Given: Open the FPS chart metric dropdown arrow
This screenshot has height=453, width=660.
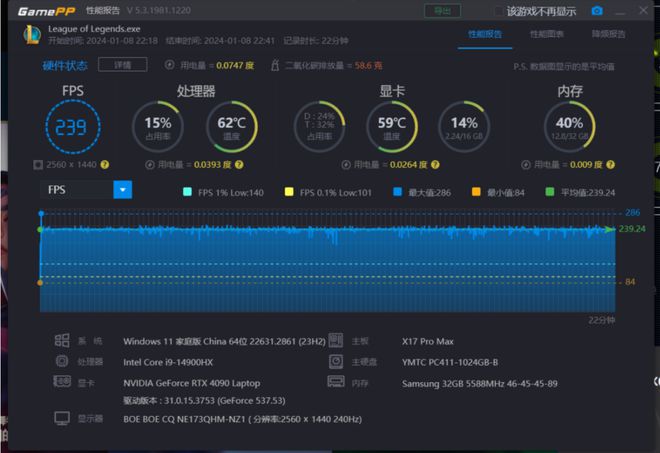Looking at the screenshot, I should (122, 190).
